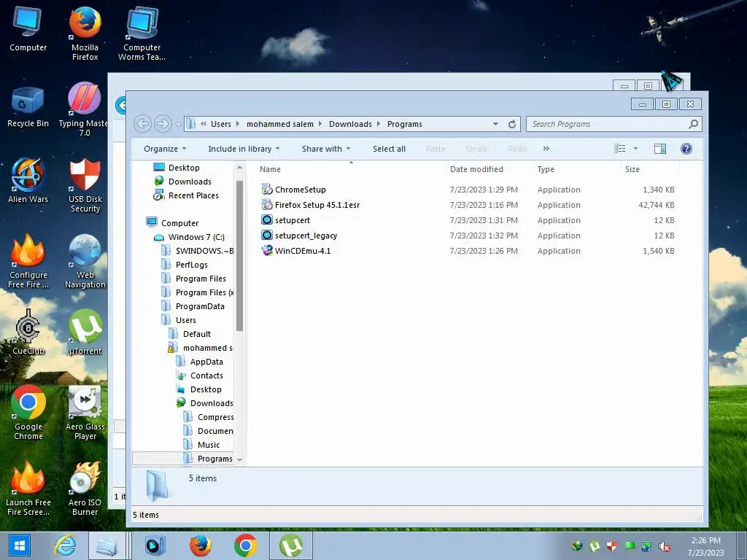Select Firefox Setup 45.1.1esr file icon
Viewport: 747px width, 560px height.
(267, 205)
